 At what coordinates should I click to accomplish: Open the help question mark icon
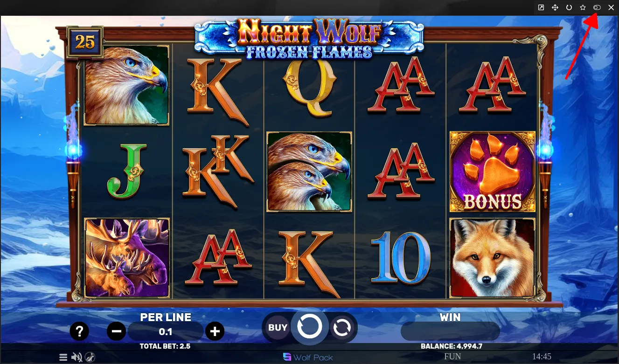point(79,331)
